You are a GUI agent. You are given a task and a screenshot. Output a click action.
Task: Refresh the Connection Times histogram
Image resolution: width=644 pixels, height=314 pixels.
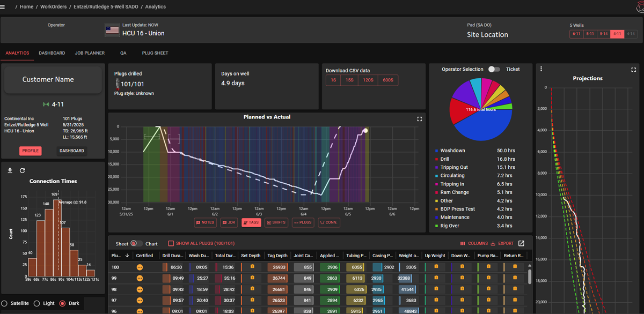coord(23,170)
